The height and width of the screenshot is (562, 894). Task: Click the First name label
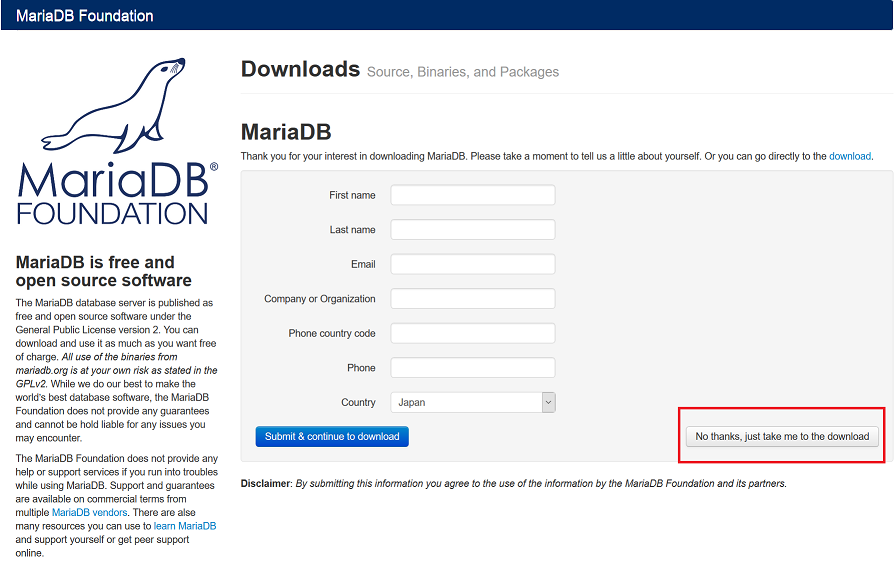point(352,195)
